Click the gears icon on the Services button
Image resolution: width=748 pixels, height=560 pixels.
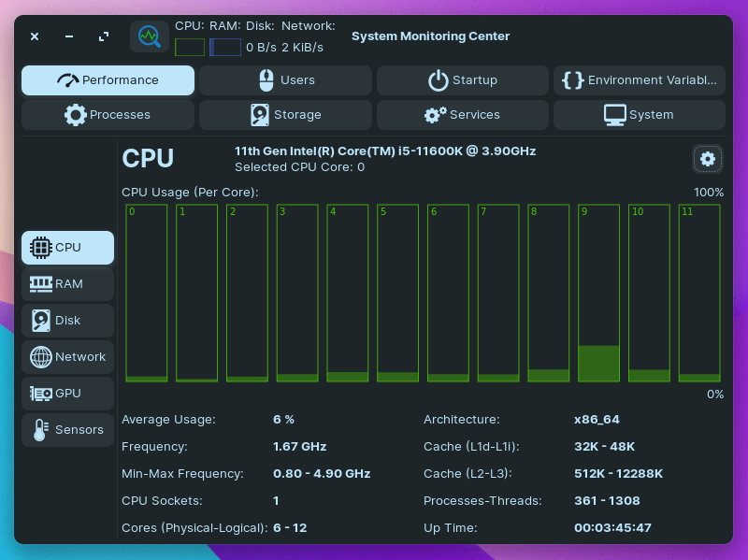(x=433, y=114)
